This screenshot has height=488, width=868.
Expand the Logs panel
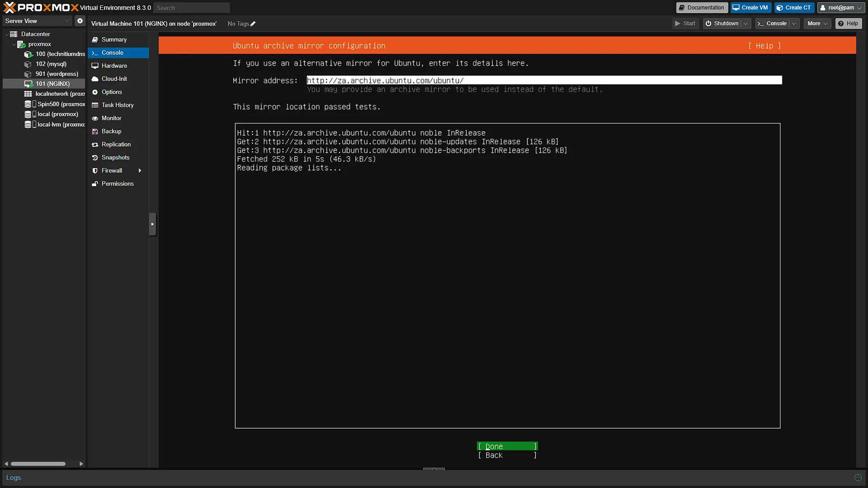(14, 478)
